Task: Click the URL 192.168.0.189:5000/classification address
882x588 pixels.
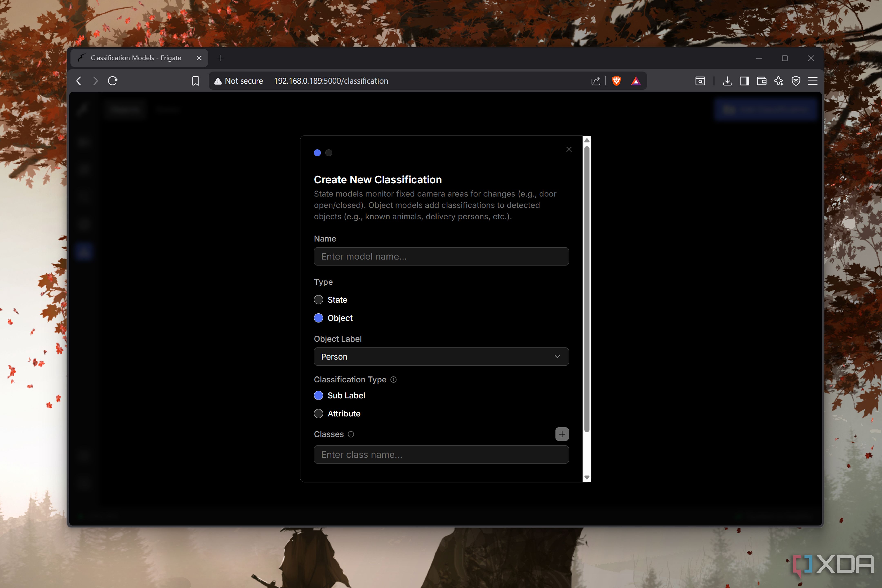Action: click(x=331, y=81)
